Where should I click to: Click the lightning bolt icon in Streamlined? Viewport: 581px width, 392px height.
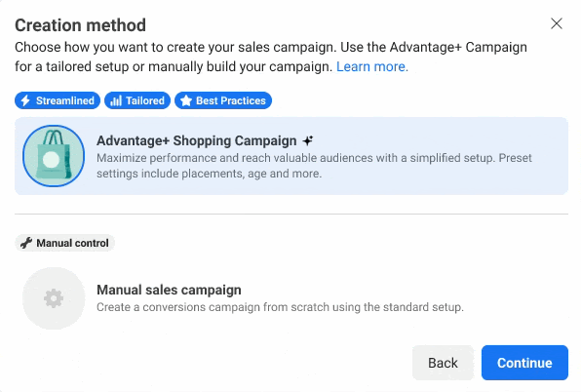[x=25, y=100]
